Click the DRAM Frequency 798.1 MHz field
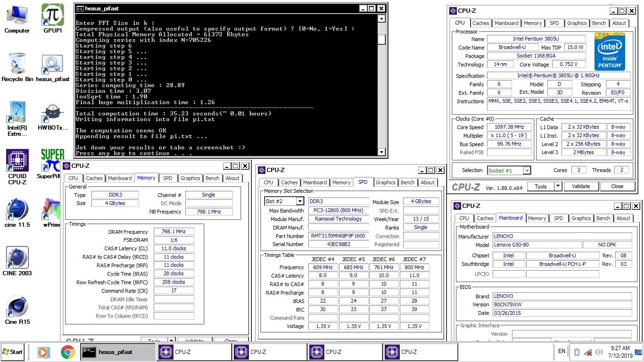644x362 pixels. point(173,232)
